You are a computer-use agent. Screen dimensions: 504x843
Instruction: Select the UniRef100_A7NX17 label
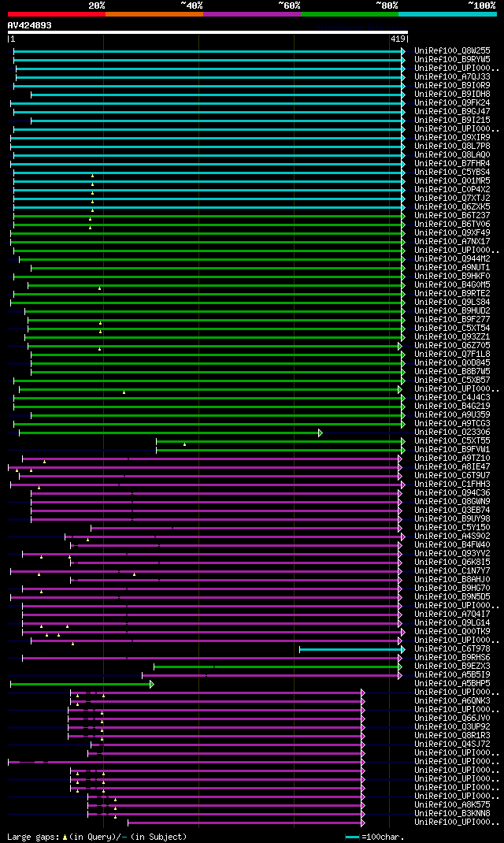coord(452,241)
